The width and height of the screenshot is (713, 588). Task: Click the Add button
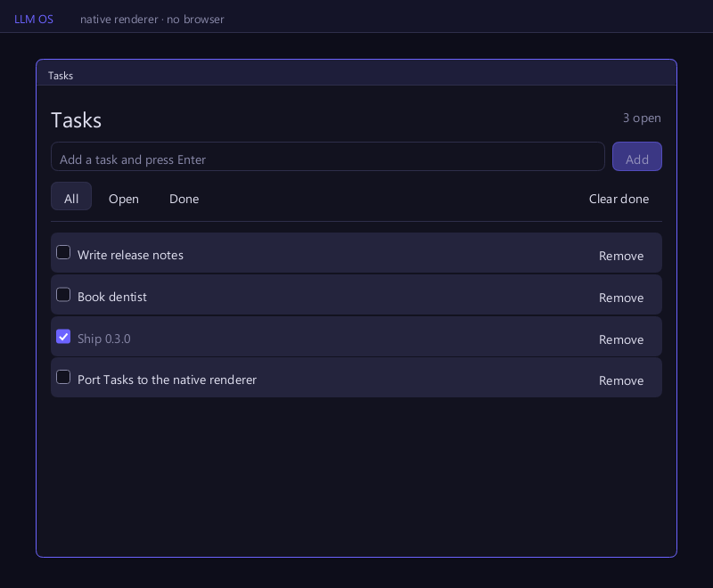click(637, 157)
